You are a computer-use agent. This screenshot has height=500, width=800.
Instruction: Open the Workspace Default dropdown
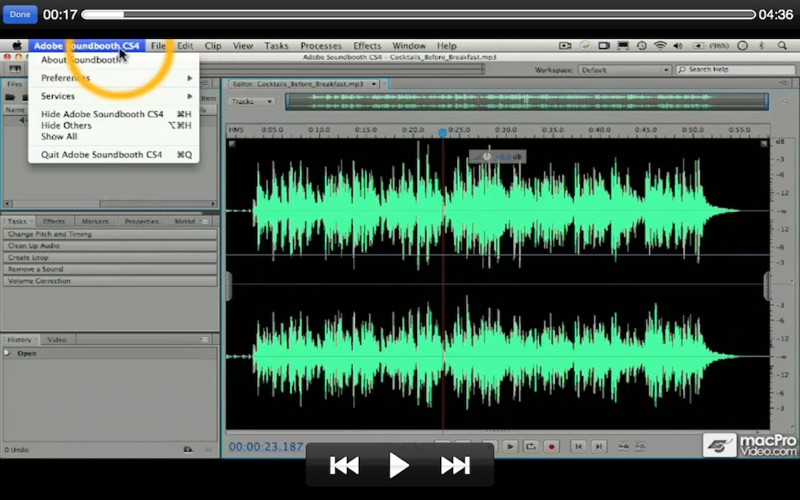(x=624, y=70)
